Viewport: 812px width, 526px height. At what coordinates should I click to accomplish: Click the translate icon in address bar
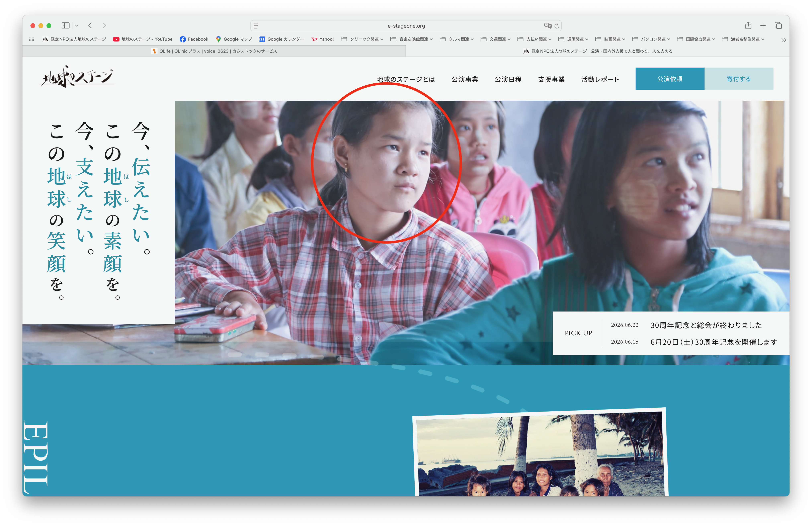point(548,26)
